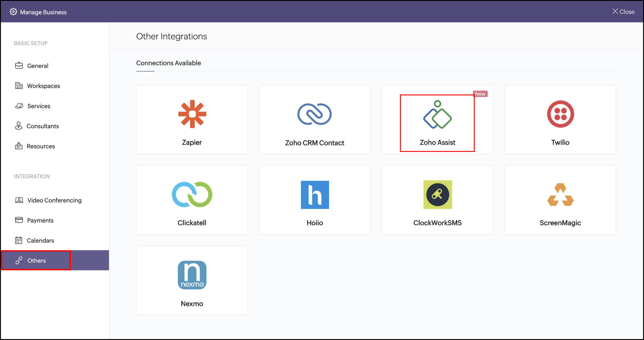Select the Zoho Assist logo
644x340 pixels.
pos(437,115)
